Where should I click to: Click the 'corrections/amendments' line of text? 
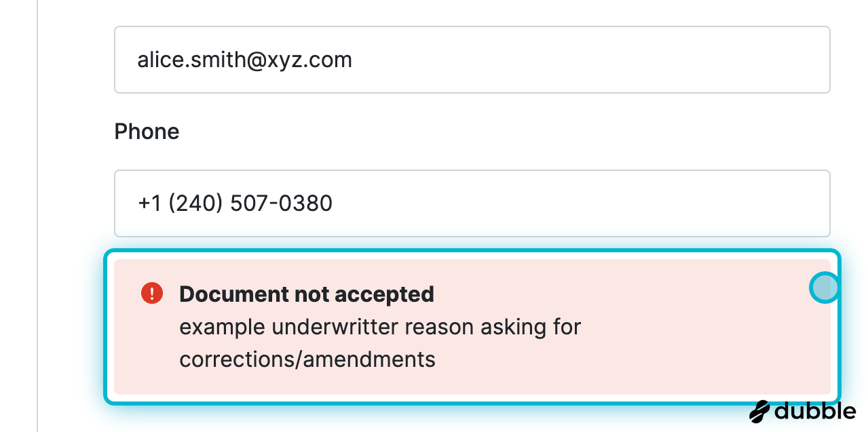coord(307,359)
